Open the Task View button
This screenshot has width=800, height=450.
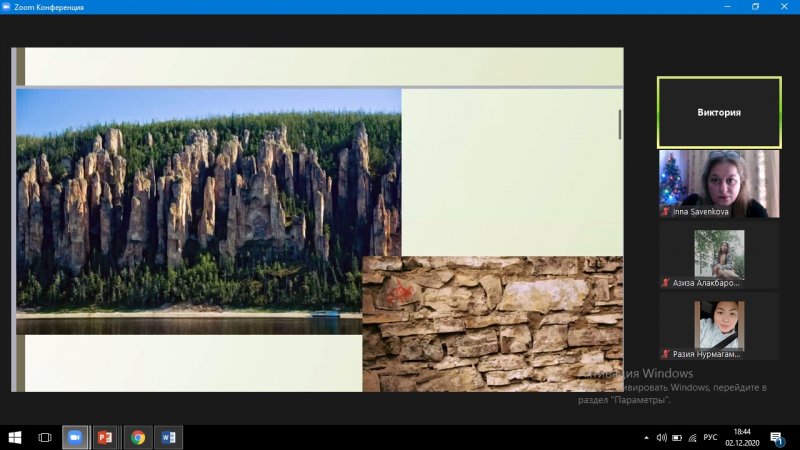click(45, 437)
